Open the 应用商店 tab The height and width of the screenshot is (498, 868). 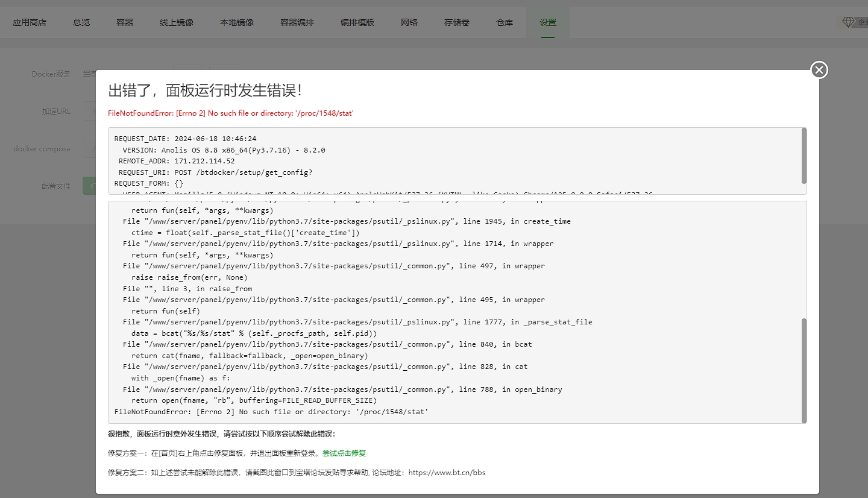point(30,22)
